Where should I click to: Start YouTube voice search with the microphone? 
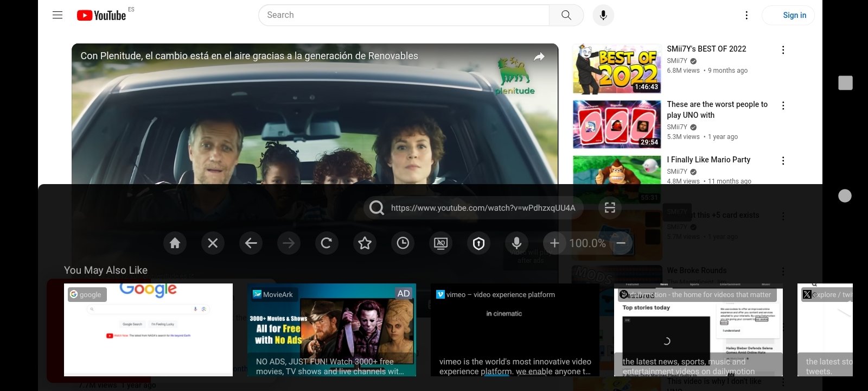(603, 15)
